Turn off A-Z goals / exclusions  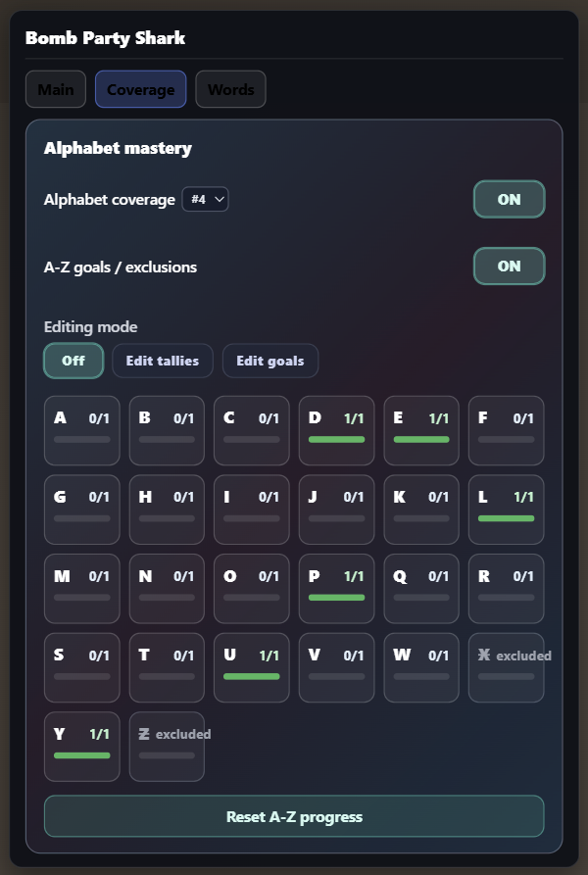pyautogui.click(x=509, y=266)
